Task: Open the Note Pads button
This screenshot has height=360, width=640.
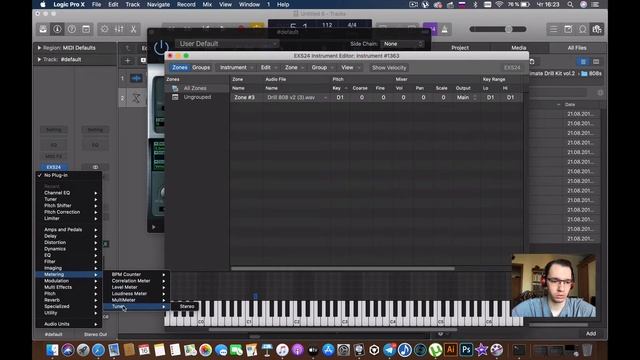Action: click(x=568, y=29)
